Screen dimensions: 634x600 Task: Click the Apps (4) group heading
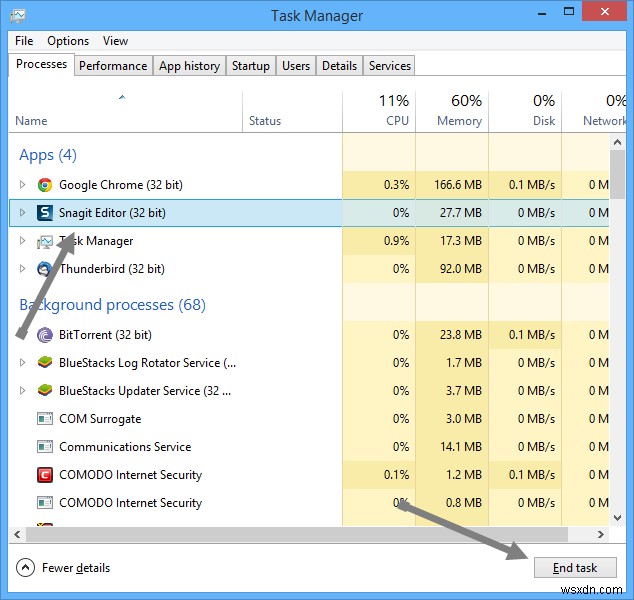point(48,155)
